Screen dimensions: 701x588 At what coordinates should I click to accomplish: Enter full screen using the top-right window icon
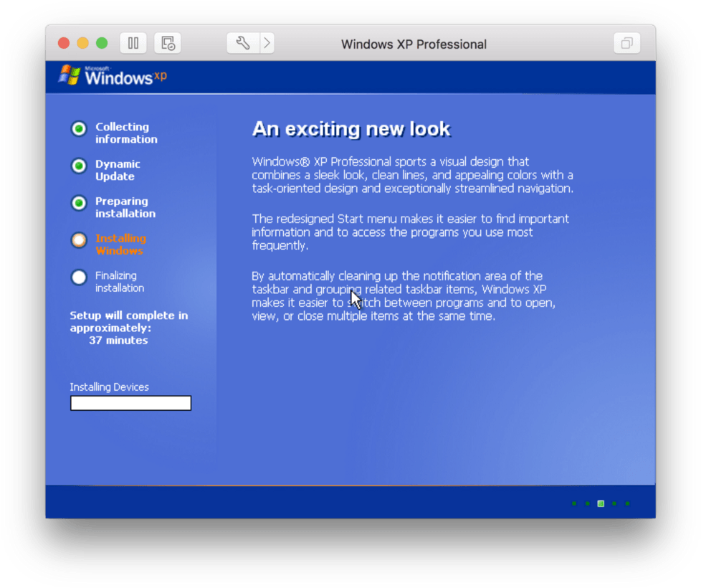tap(626, 43)
